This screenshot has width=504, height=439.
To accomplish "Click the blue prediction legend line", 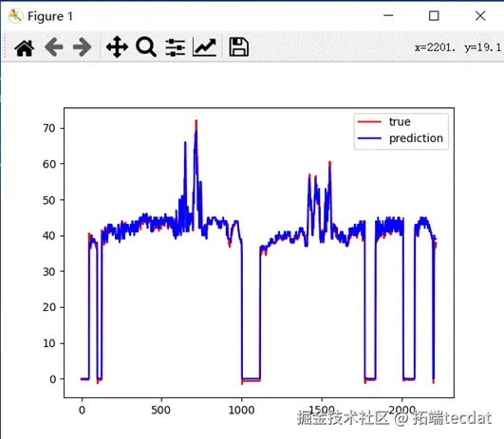I will [369, 138].
